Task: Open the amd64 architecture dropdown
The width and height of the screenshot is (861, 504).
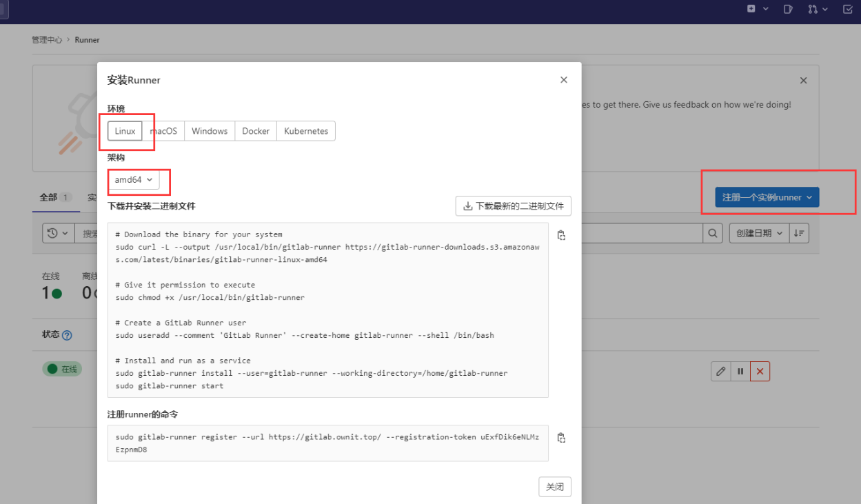Action: 134,180
